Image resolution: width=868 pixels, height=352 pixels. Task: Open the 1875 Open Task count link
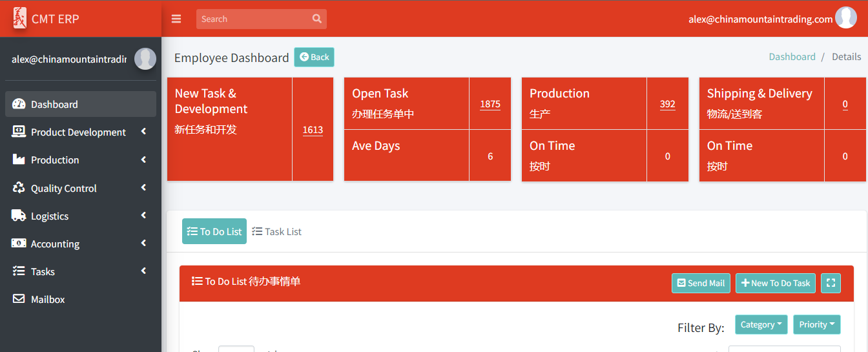pyautogui.click(x=490, y=104)
